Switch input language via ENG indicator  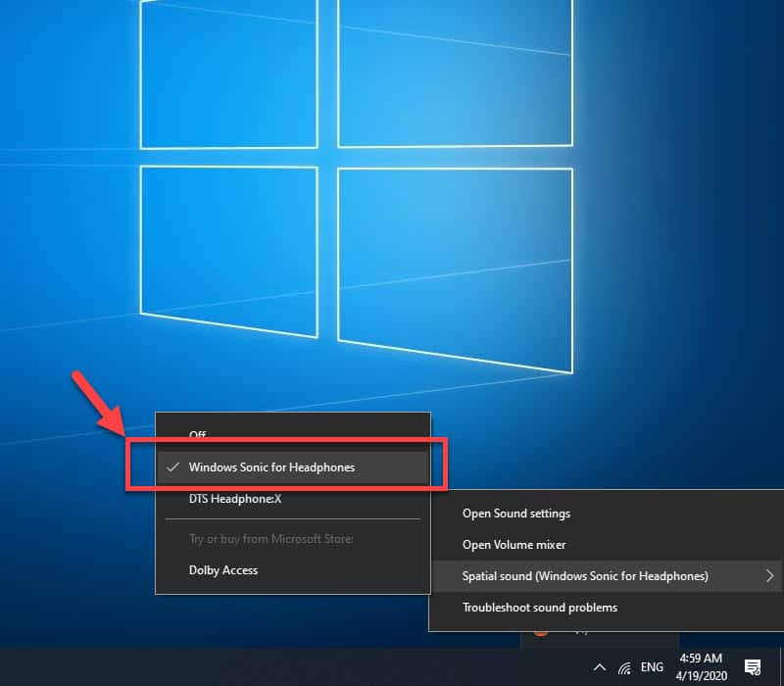click(652, 667)
